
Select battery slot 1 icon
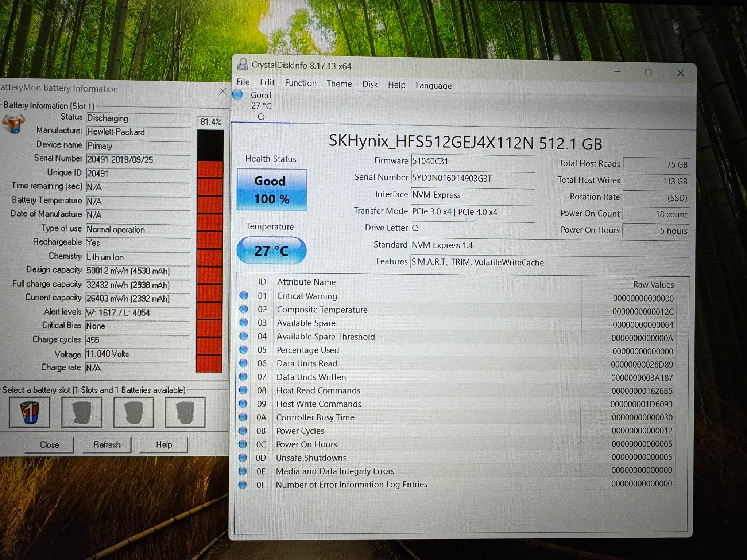(30, 412)
